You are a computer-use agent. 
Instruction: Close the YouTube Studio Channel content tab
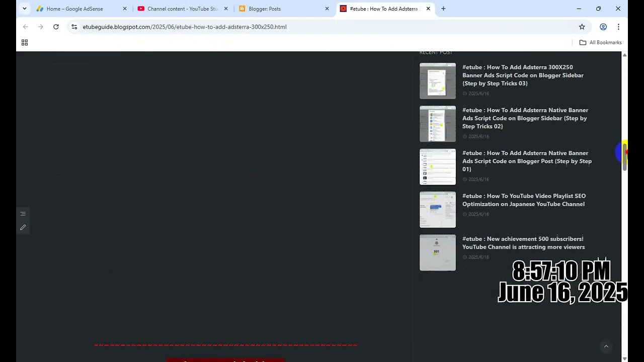click(x=226, y=9)
